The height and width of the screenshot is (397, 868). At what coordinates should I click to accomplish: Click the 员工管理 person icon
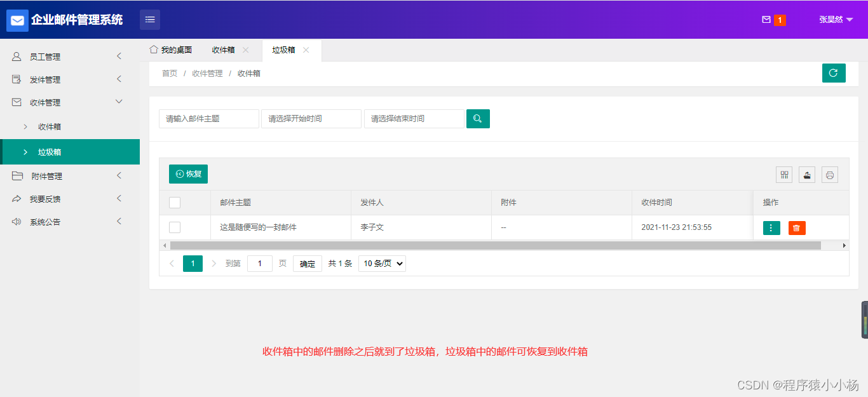tap(17, 57)
